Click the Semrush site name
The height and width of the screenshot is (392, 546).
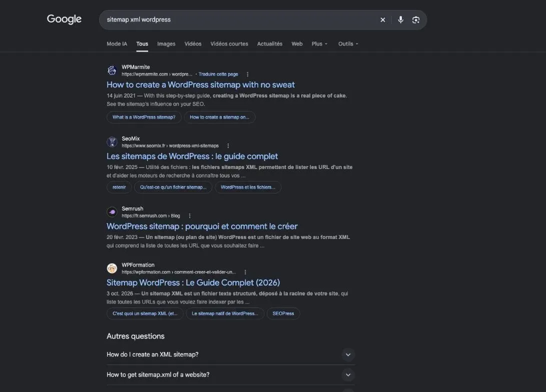pyautogui.click(x=132, y=208)
